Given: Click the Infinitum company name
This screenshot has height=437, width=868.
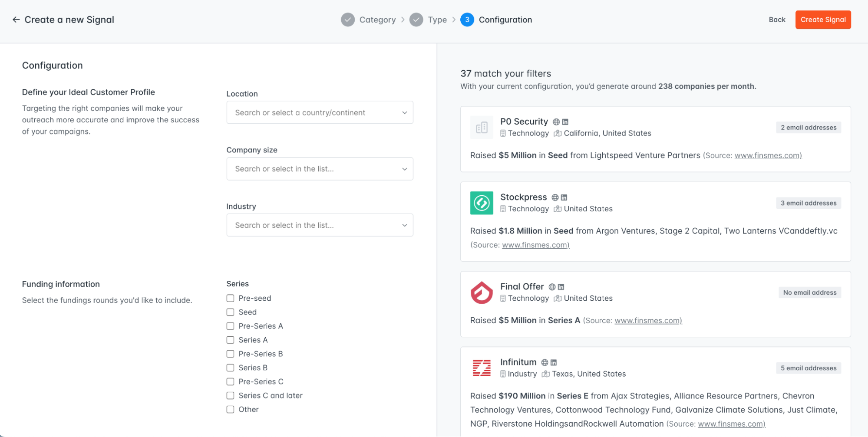Looking at the screenshot, I should 518,362.
